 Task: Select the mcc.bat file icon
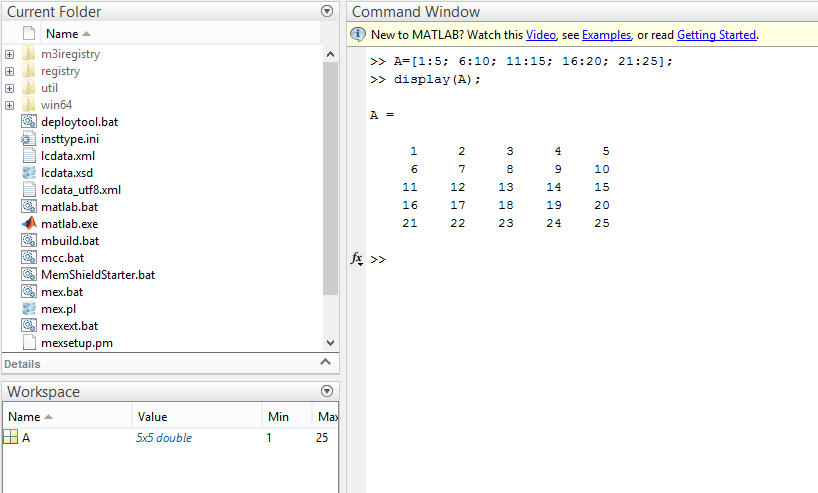[29, 258]
